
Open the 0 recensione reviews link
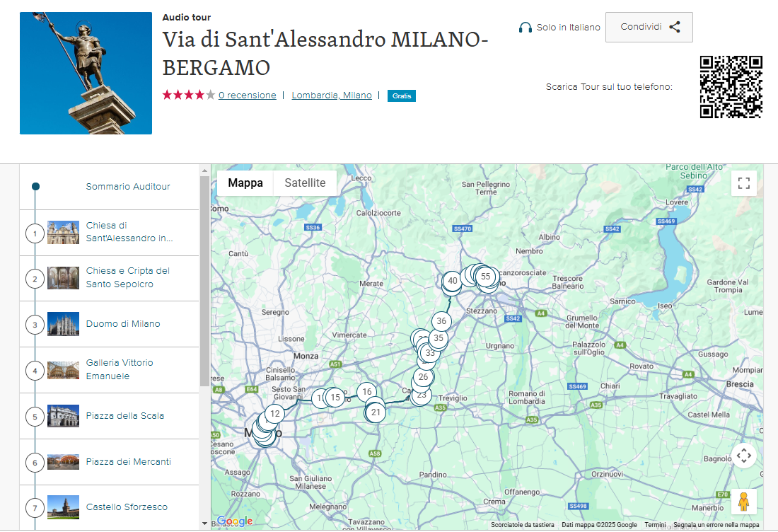(x=247, y=96)
